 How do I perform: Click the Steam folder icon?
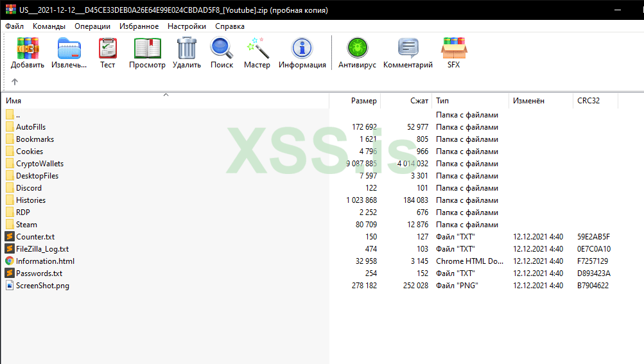coord(10,224)
